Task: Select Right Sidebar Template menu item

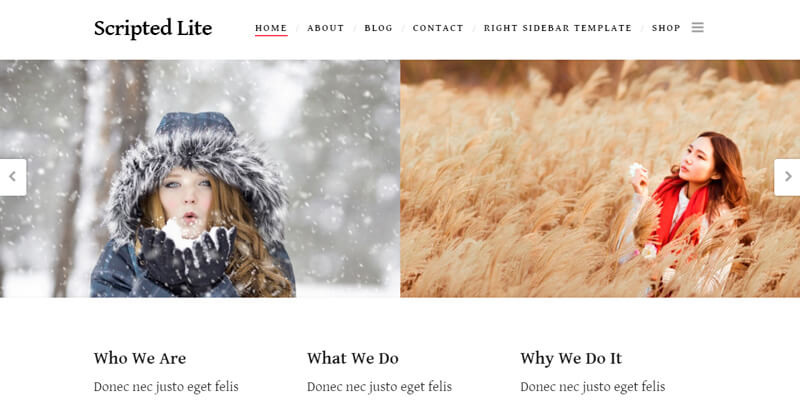Action: 558,28
